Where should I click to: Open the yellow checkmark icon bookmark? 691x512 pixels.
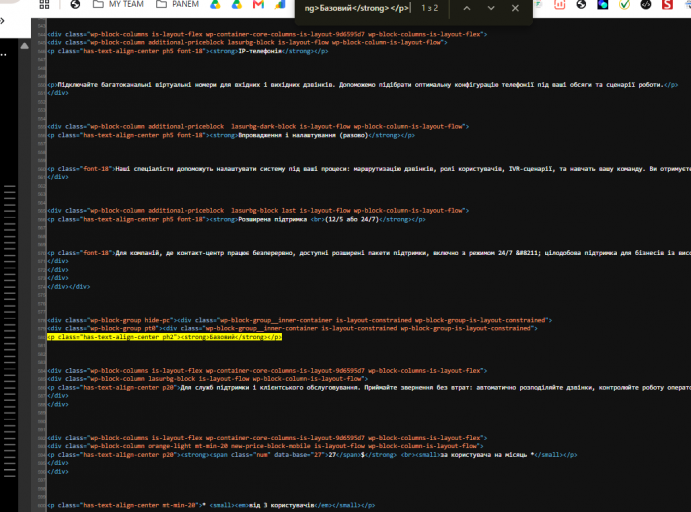(624, 4)
